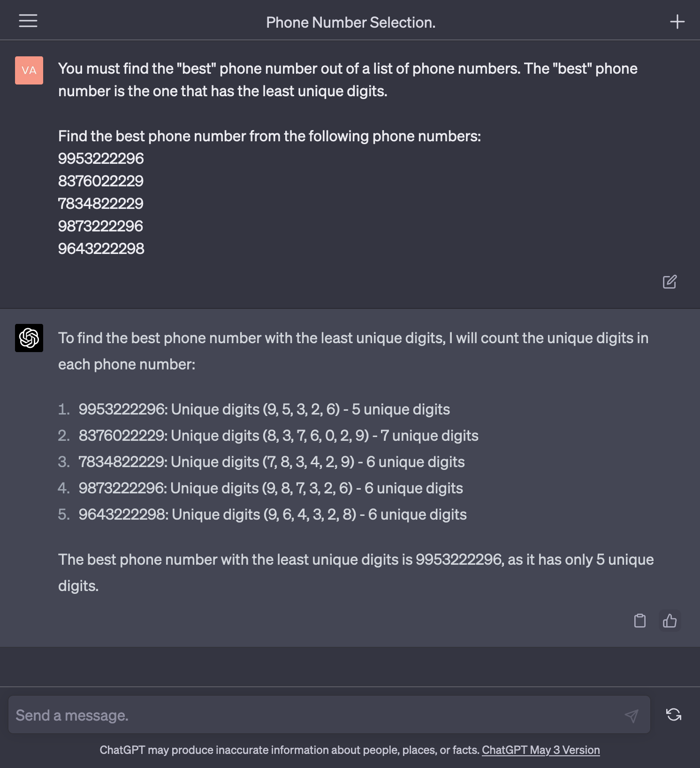Click phone number 9643222298 in the user prompt
700x768 pixels.
coord(101,249)
